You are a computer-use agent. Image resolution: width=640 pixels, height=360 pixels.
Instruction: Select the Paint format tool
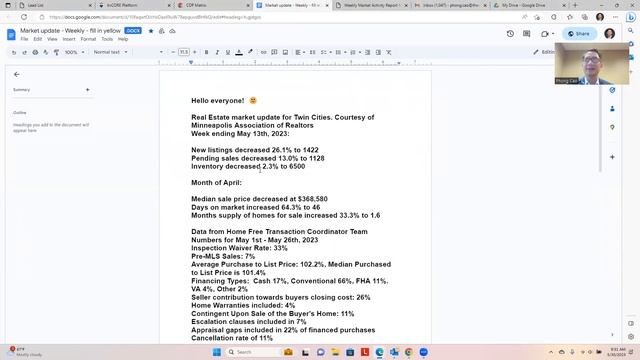click(56, 52)
